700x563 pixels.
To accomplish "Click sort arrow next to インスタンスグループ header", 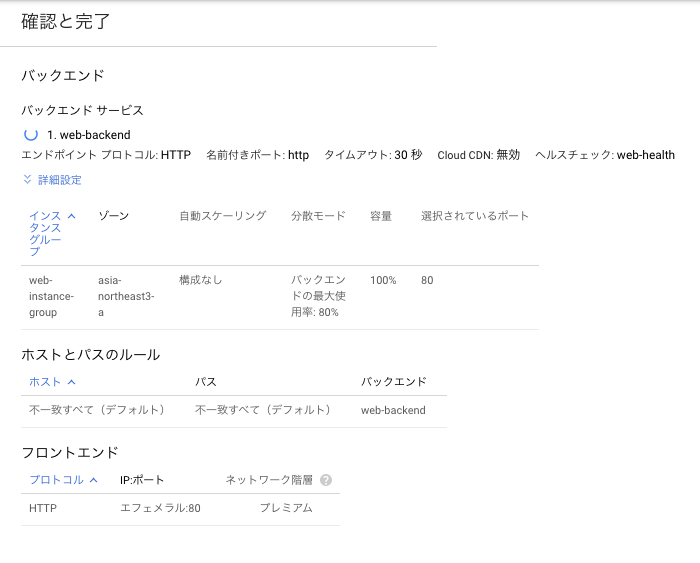I will click(x=71, y=216).
